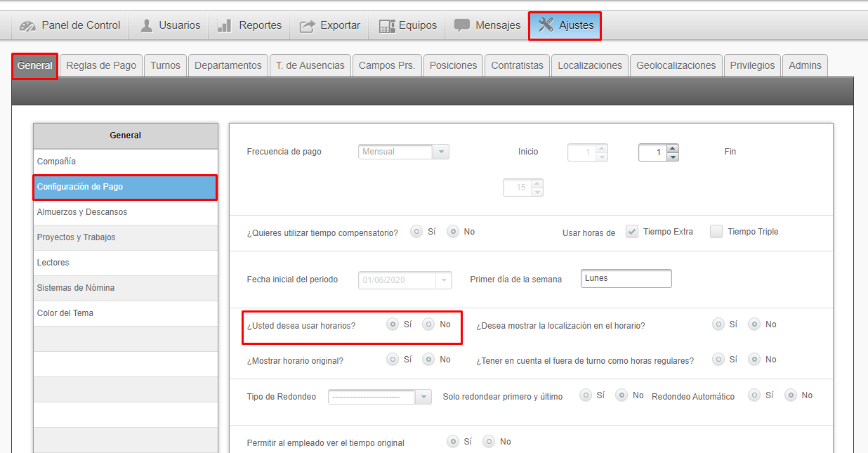Click the Exportar arrow icon
The image size is (868, 453).
click(x=307, y=26)
